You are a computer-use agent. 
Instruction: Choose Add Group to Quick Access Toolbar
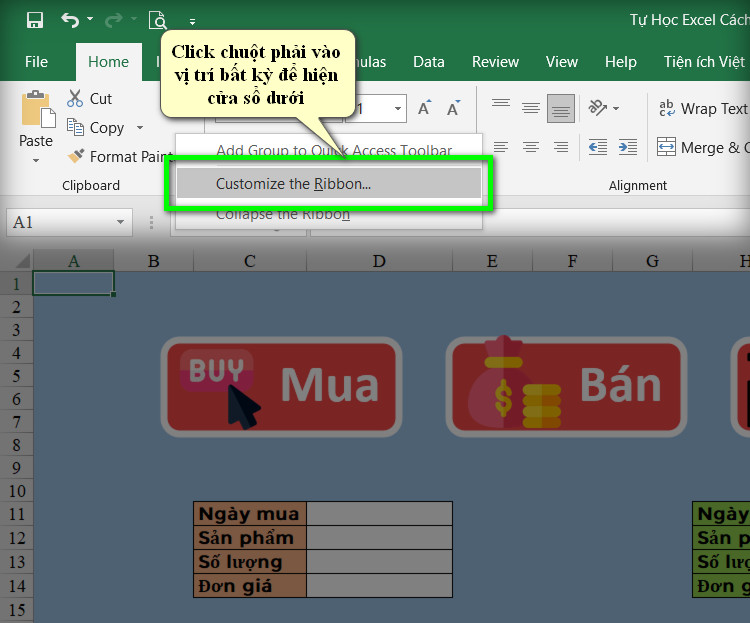pos(334,150)
